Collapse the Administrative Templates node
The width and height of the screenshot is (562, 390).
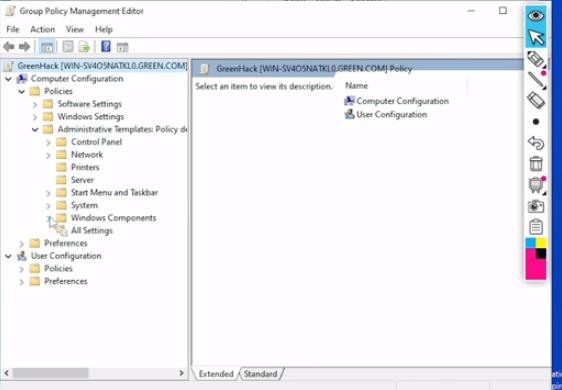tap(35, 129)
